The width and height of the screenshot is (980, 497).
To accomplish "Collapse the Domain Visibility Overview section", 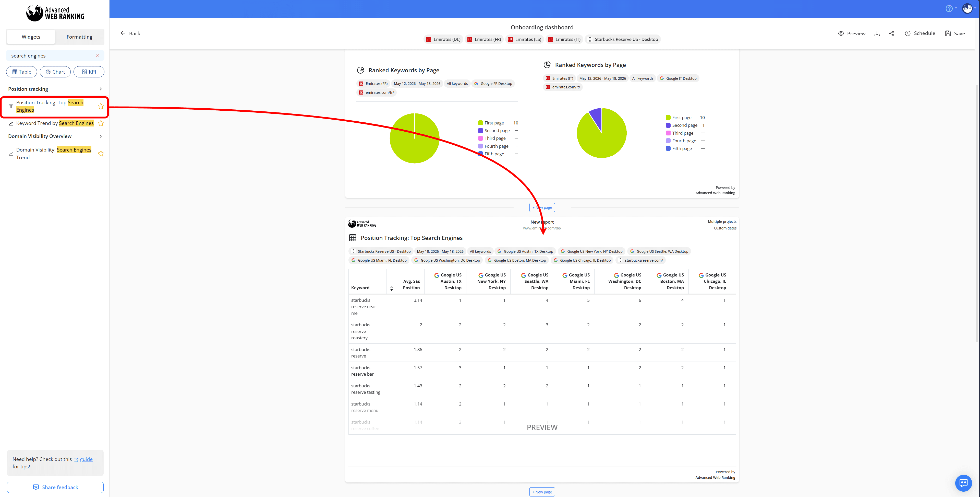I will (101, 136).
